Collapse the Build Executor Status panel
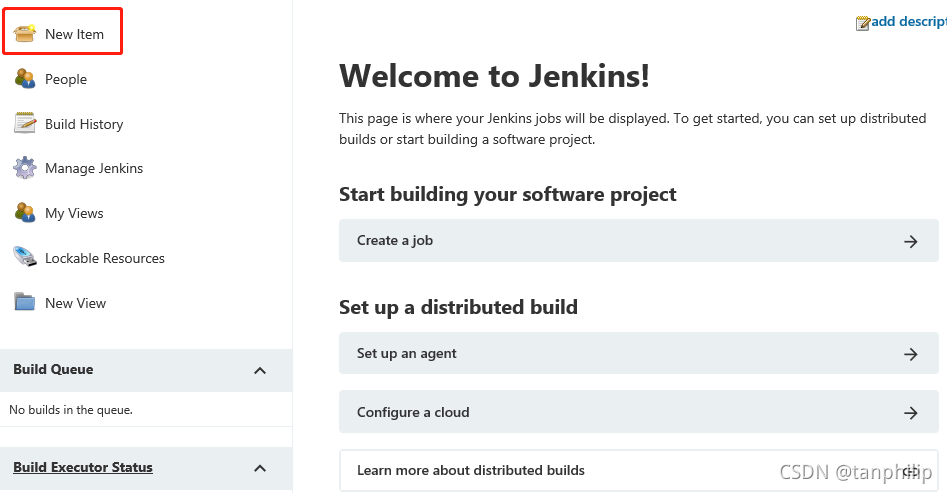Screen dimensions: 947x493 (x=260, y=468)
